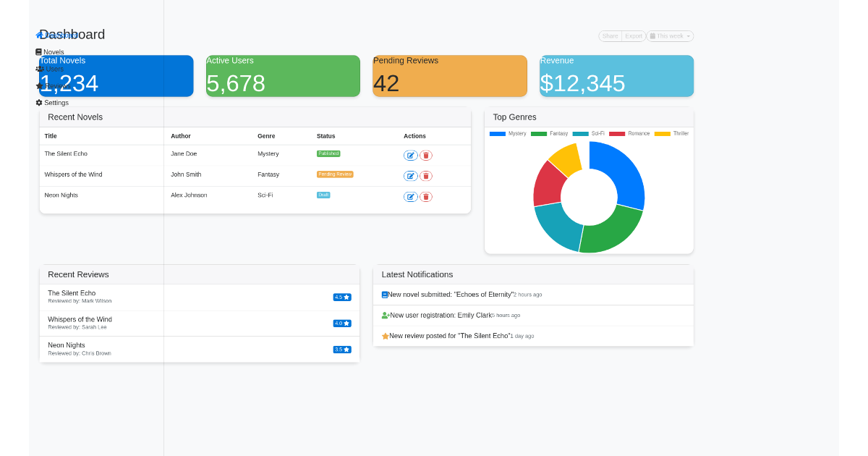
Task: Click the green Fantasy color swatch in the legend
Action: click(x=539, y=134)
